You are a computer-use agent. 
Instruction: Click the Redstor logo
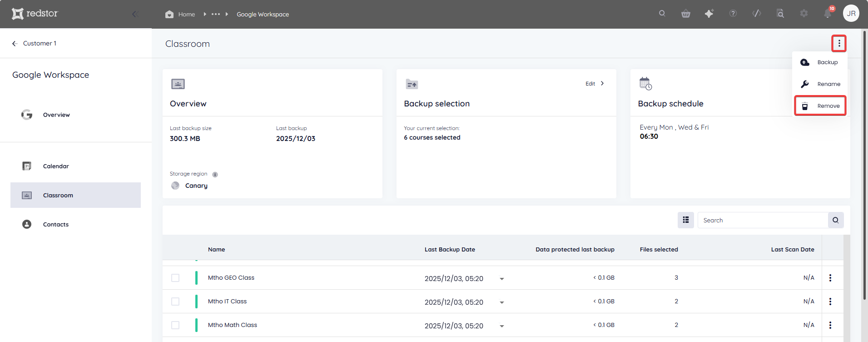click(35, 14)
